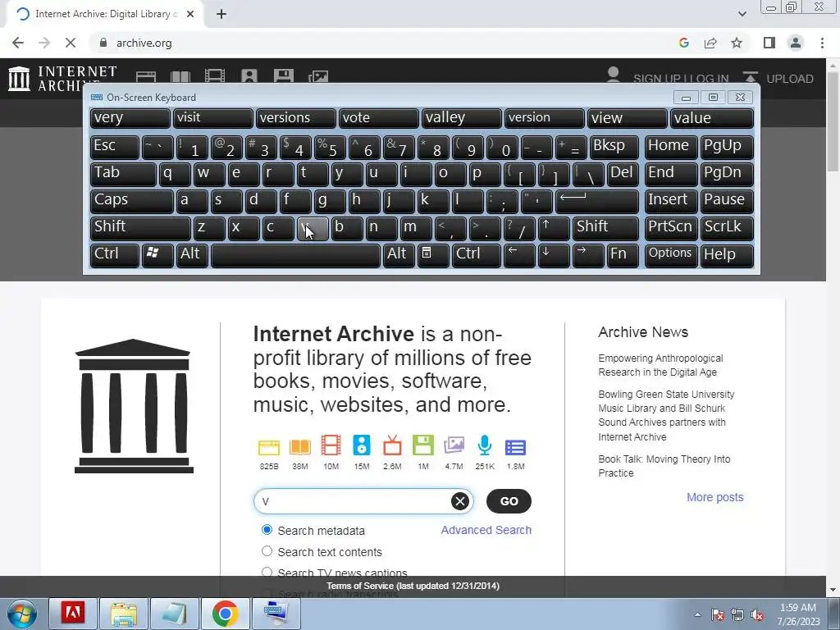Choose the prediction word 'value'
Image resolution: width=840 pixels, height=630 pixels.
pyautogui.click(x=712, y=118)
